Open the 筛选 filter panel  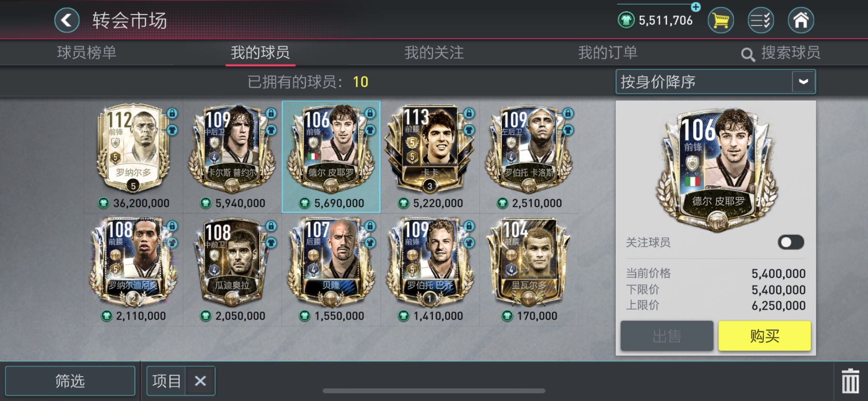70,381
